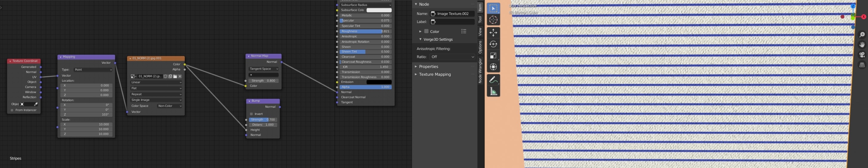The height and width of the screenshot is (168, 868).
Task: Toggle the Invert checkbox on Bump node
Action: (251, 114)
